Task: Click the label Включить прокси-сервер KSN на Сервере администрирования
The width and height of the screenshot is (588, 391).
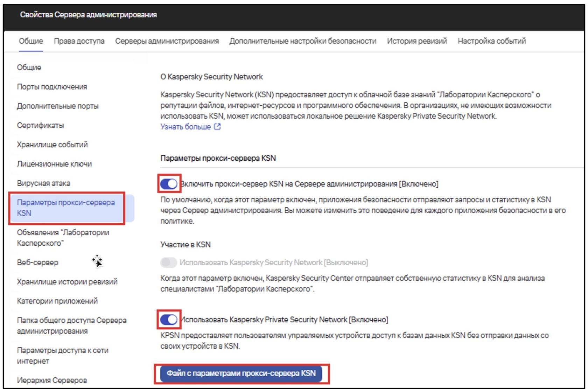Action: (x=309, y=184)
